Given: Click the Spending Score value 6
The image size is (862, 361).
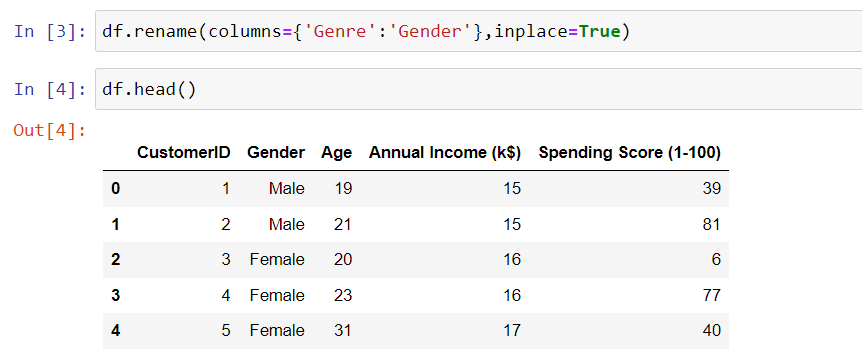Looking at the screenshot, I should point(716,259).
